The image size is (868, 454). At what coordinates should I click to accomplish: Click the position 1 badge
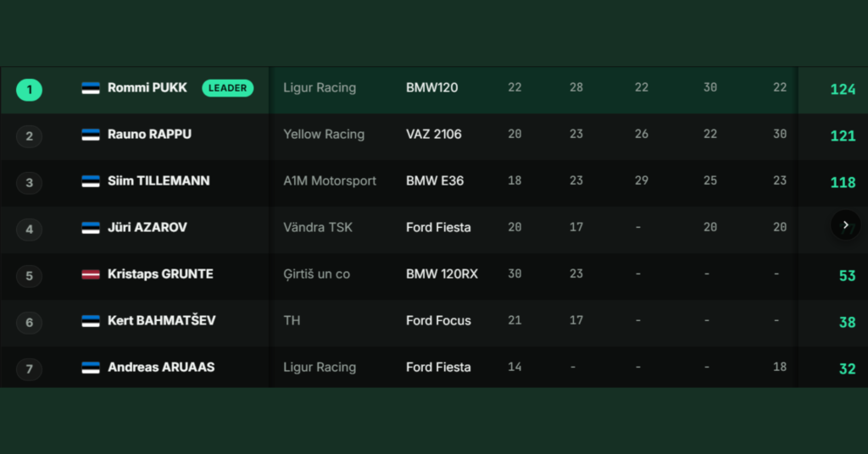click(x=30, y=90)
